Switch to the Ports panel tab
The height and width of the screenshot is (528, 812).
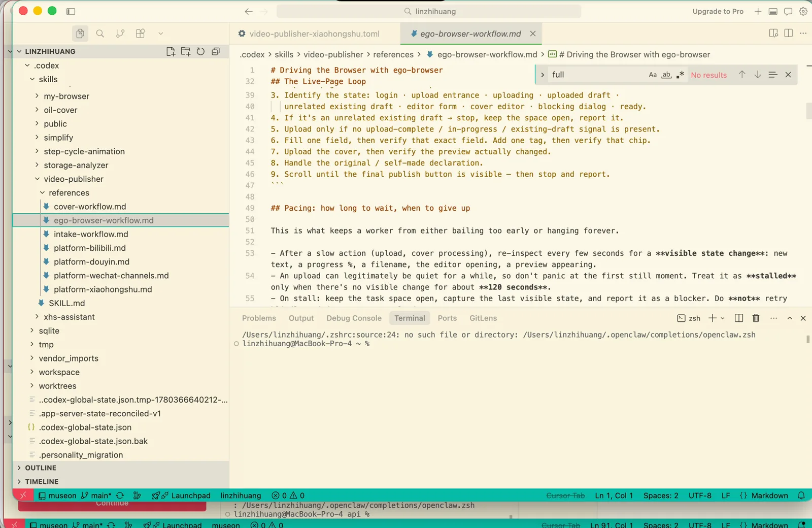click(447, 318)
